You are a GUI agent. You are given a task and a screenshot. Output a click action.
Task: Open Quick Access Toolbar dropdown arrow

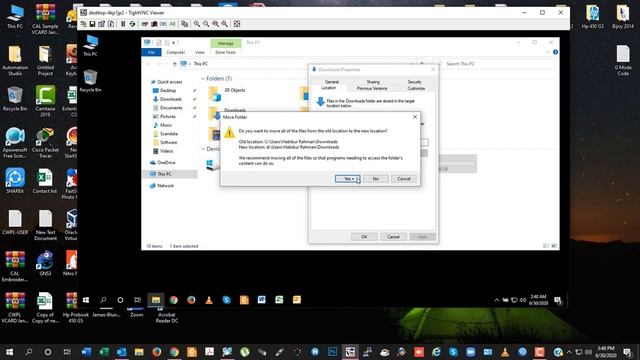(174, 42)
